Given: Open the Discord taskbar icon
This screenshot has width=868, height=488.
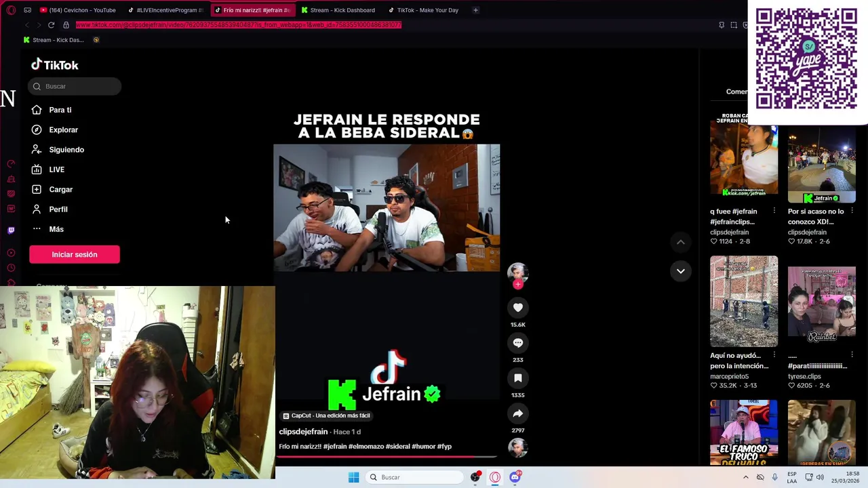Looking at the screenshot, I should click(515, 477).
